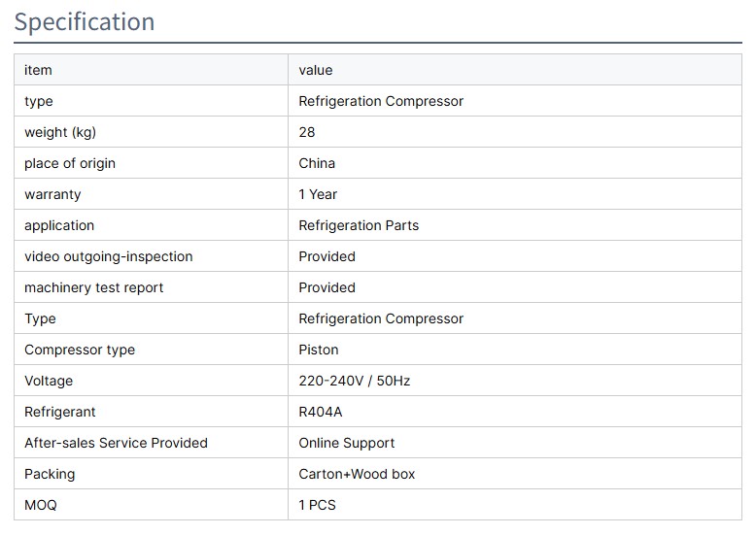
Task: Select the 'place of origin' label
Action: (70, 163)
